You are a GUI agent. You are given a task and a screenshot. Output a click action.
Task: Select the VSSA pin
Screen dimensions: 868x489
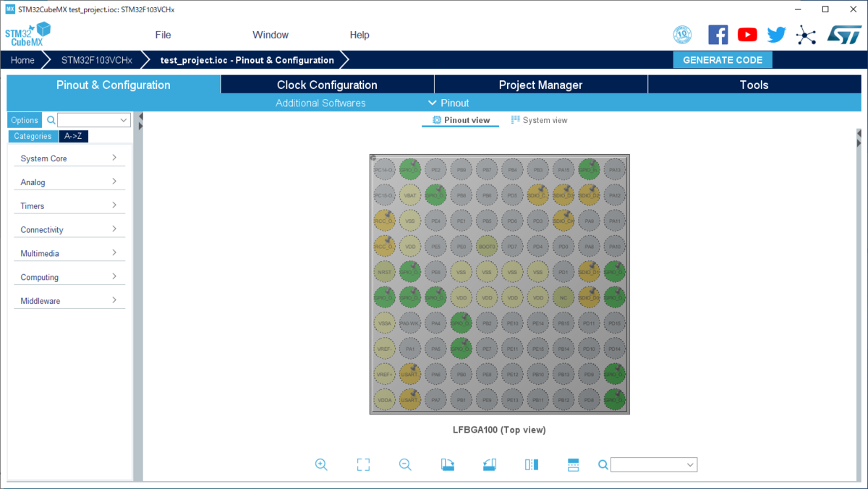tap(384, 323)
